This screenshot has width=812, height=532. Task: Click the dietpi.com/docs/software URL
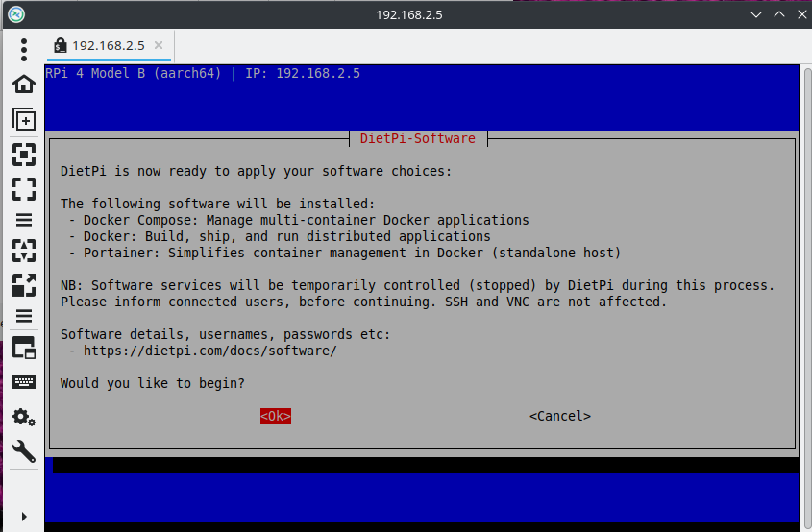click(x=210, y=351)
